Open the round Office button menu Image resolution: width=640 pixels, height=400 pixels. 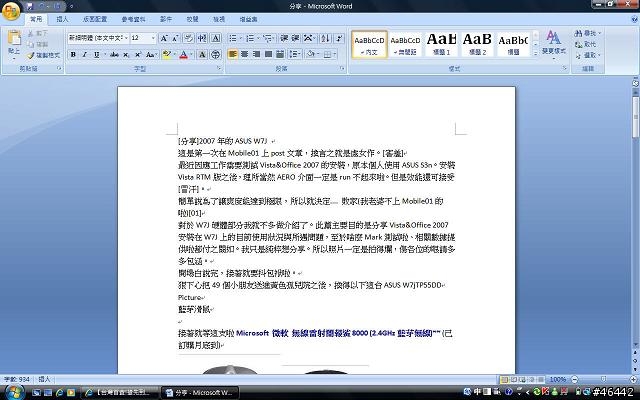point(11,11)
